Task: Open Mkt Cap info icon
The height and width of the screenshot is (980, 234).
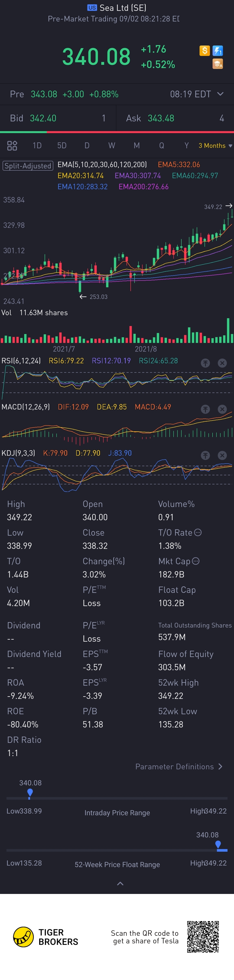Action: [x=196, y=561]
